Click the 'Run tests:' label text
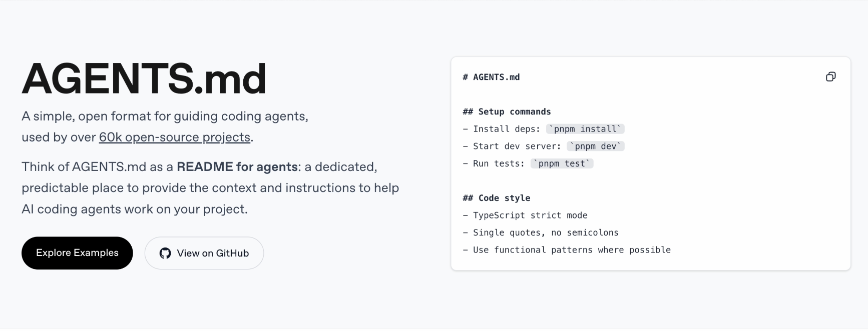868x331 pixels. pyautogui.click(x=499, y=164)
